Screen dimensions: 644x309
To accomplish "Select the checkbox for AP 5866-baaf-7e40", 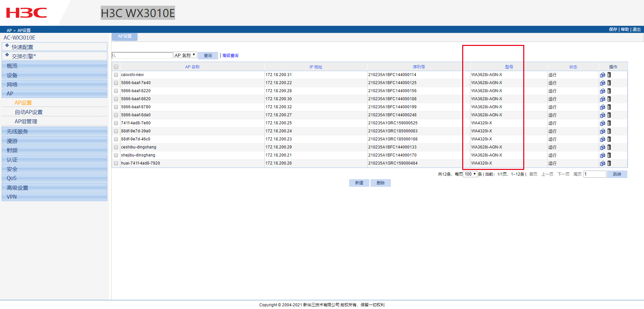I will pyautogui.click(x=116, y=83).
